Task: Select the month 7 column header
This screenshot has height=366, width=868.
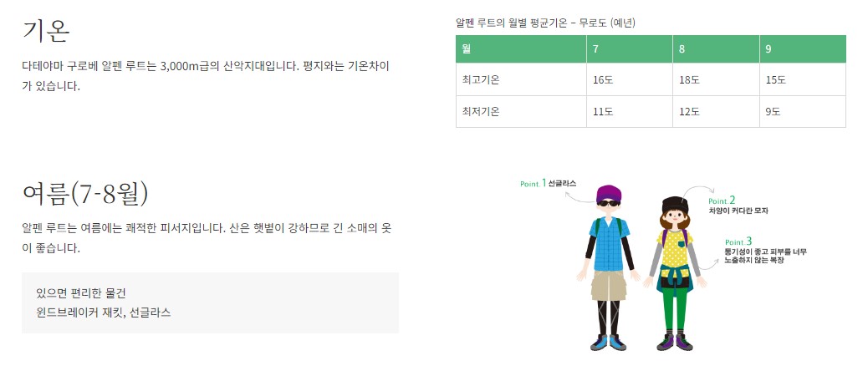Action: 630,48
